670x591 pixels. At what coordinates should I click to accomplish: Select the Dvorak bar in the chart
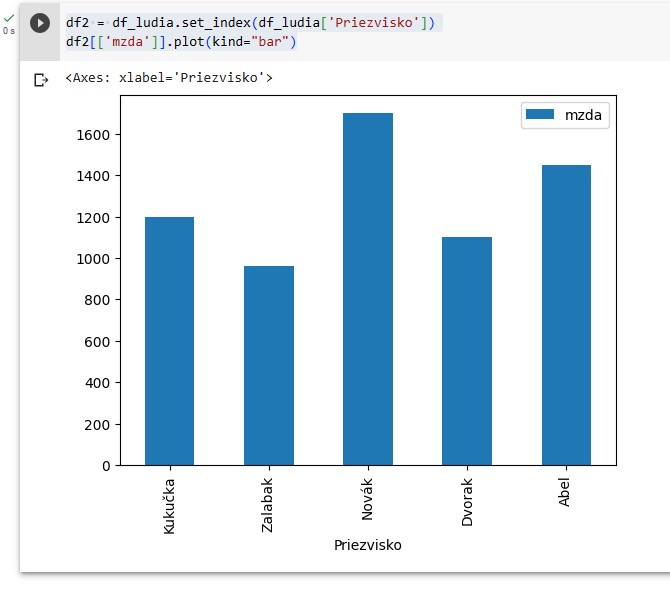tap(467, 350)
